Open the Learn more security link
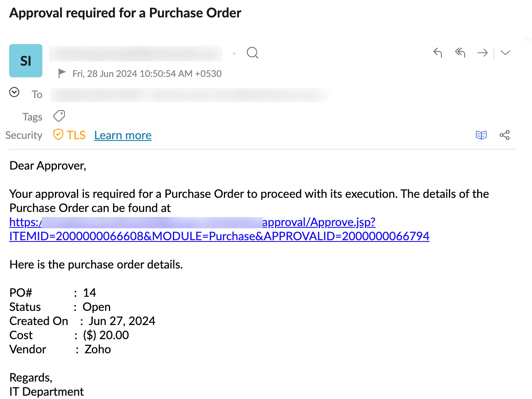This screenshot has width=532, height=399. click(x=123, y=135)
